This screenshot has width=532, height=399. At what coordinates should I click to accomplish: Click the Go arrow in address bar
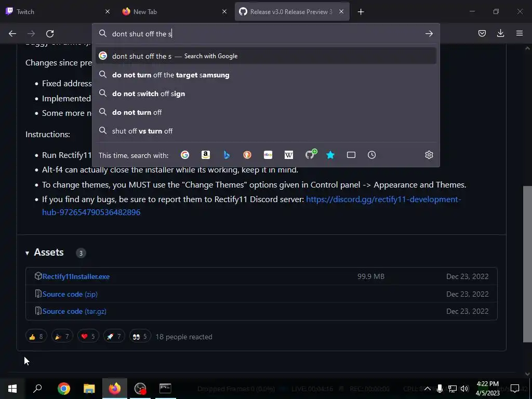click(x=429, y=34)
